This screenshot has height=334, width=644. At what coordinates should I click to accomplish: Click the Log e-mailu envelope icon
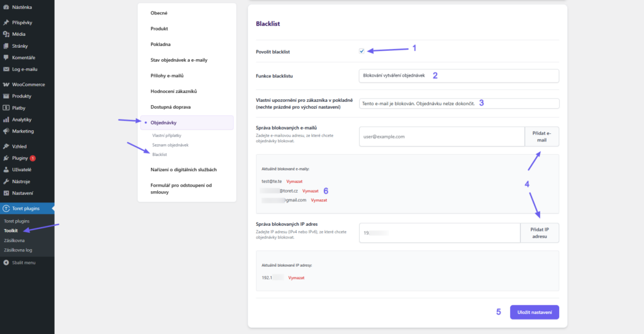pyautogui.click(x=6, y=69)
